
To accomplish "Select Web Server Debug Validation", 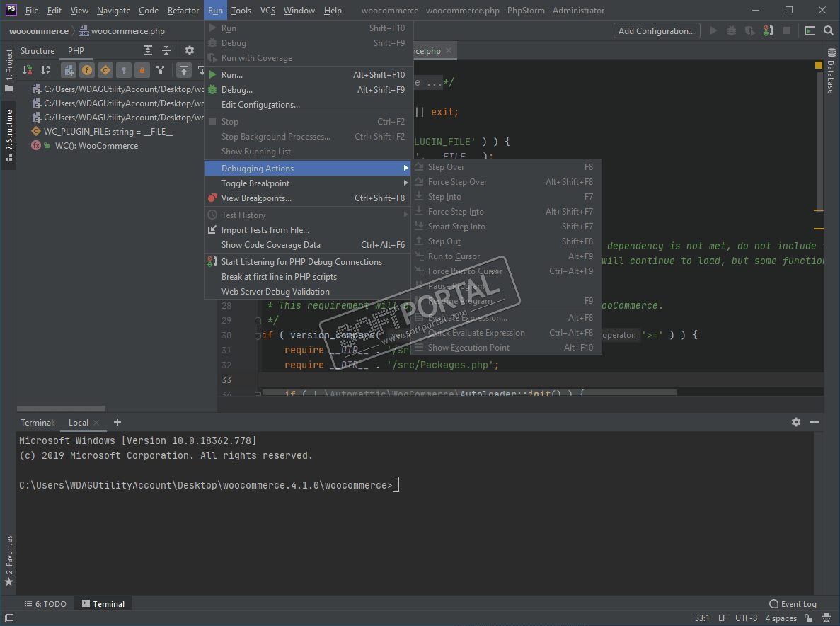I will click(x=307, y=292).
